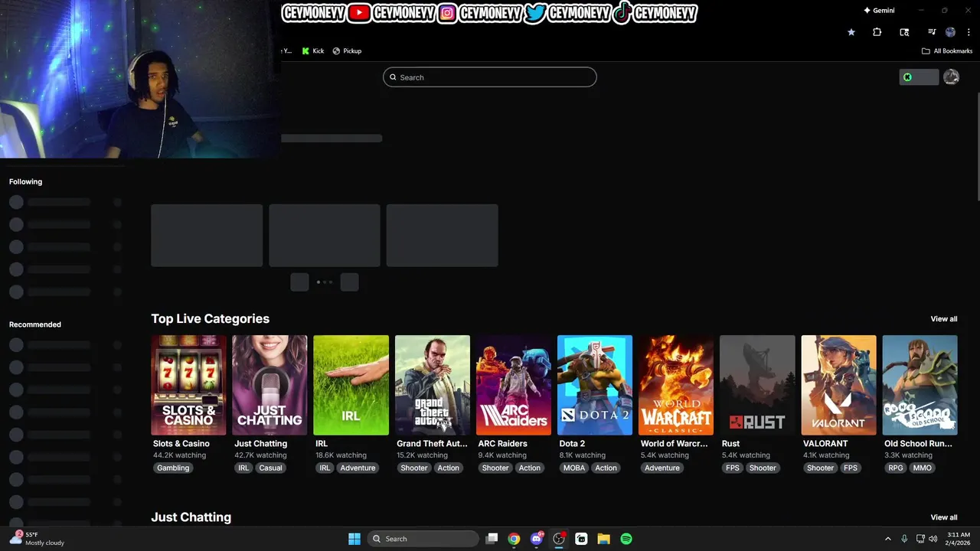
Task: Click the Shooter tag under Grand Theft Auto
Action: [414, 468]
